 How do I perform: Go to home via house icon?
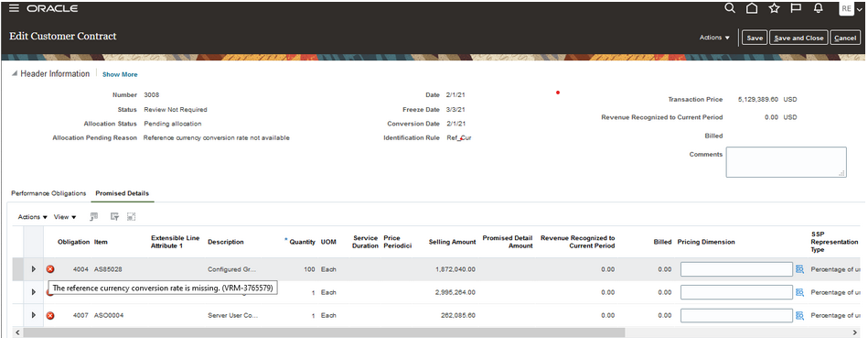752,7
